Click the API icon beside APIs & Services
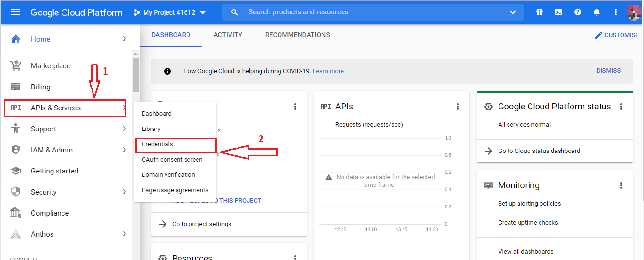Screen dimensions: 644x260 pos(16,108)
